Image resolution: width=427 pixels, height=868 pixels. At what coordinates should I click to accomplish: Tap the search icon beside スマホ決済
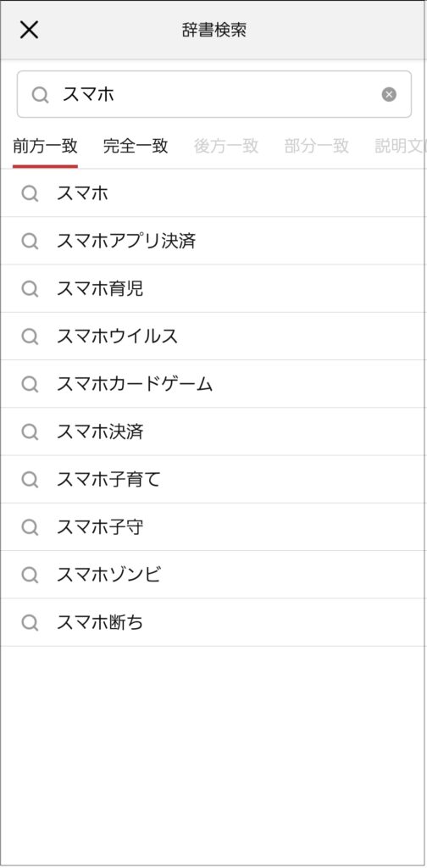coord(30,431)
